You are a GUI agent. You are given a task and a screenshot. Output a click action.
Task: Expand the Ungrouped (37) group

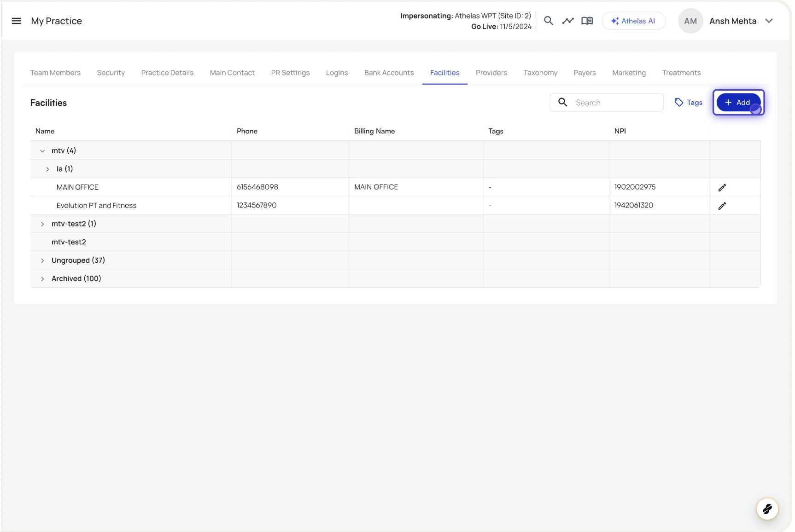click(x=42, y=260)
